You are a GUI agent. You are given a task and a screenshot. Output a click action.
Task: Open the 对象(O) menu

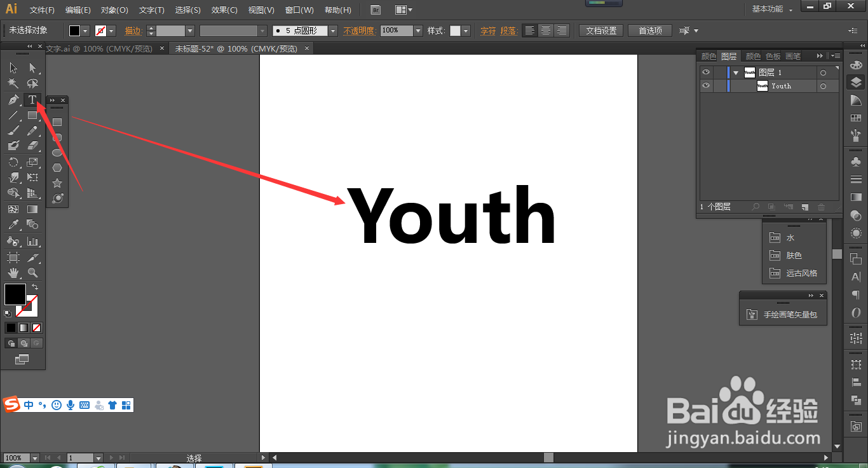pos(114,10)
